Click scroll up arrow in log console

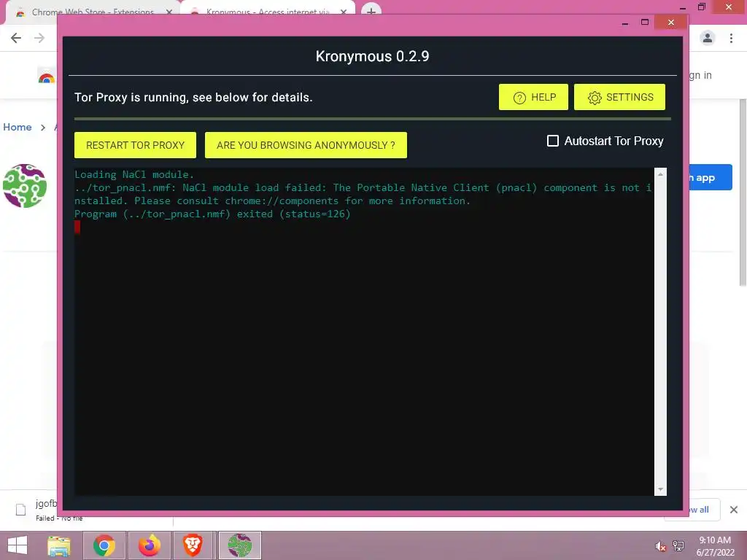[x=660, y=174]
